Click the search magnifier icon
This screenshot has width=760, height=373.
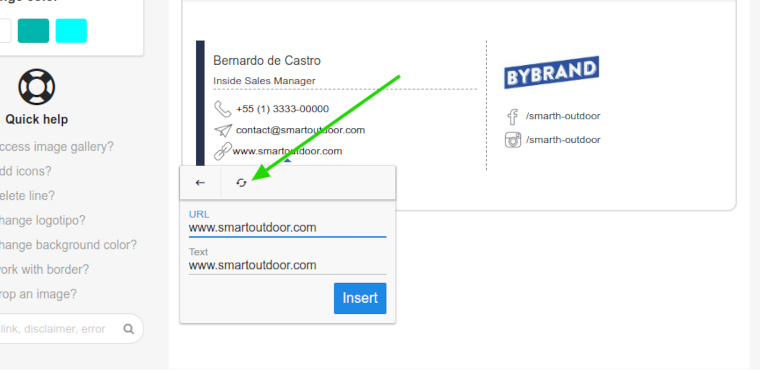(x=128, y=329)
